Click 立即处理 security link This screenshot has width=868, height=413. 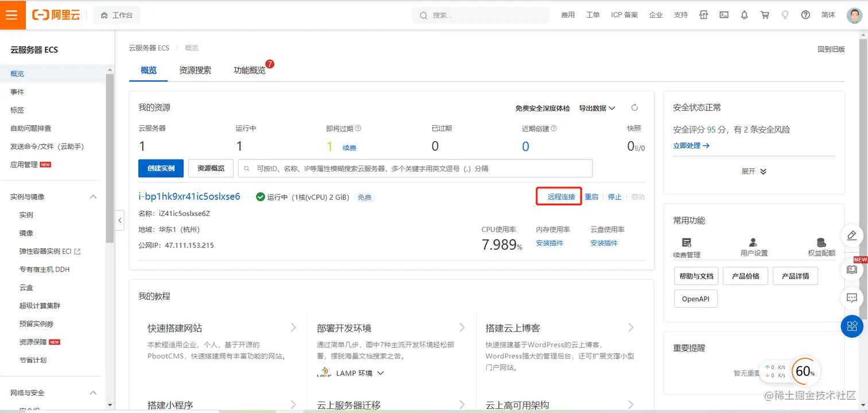(691, 146)
